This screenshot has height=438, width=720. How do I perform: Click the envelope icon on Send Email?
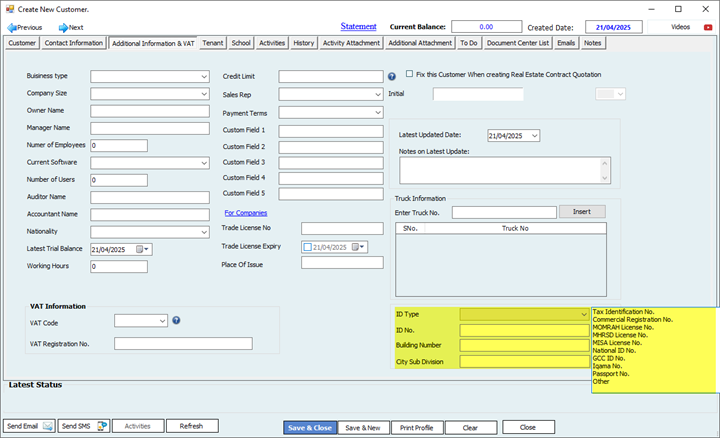(x=48, y=426)
